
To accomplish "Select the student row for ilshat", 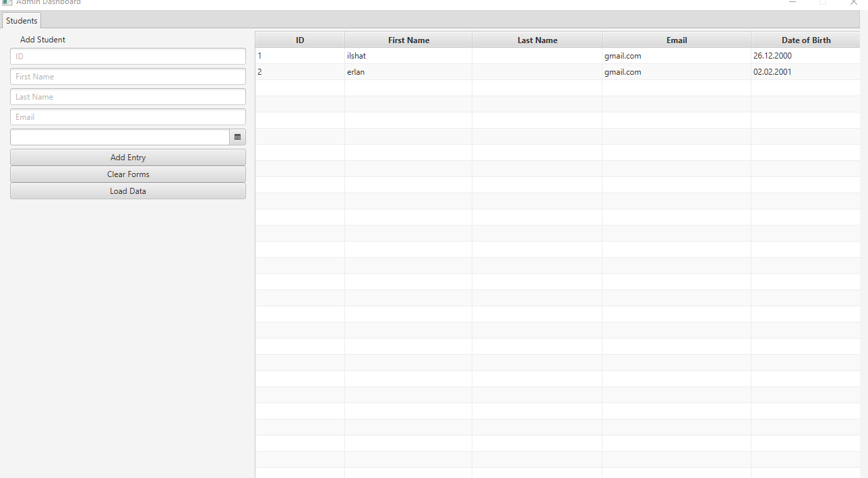I will pos(408,56).
